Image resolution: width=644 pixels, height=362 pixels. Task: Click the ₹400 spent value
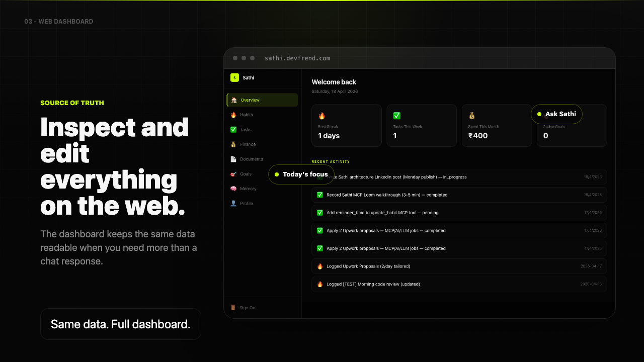tap(478, 136)
